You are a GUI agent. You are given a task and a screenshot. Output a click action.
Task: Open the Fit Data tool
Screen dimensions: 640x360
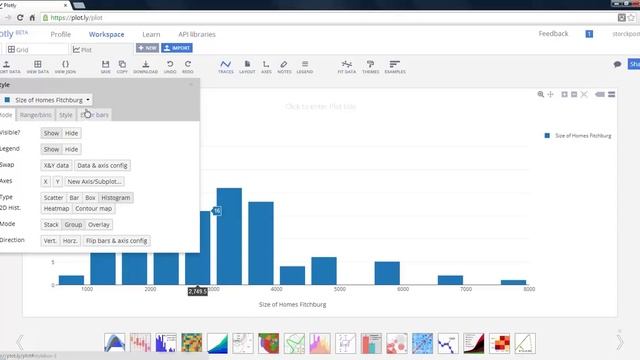[x=347, y=67]
